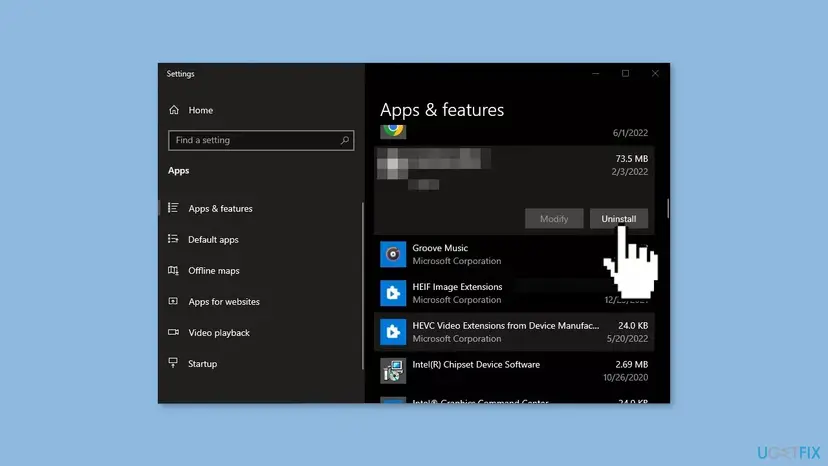Select HEVC Video Extensions from Device Manufacturer
Image resolution: width=828 pixels, height=466 pixels.
(x=514, y=332)
